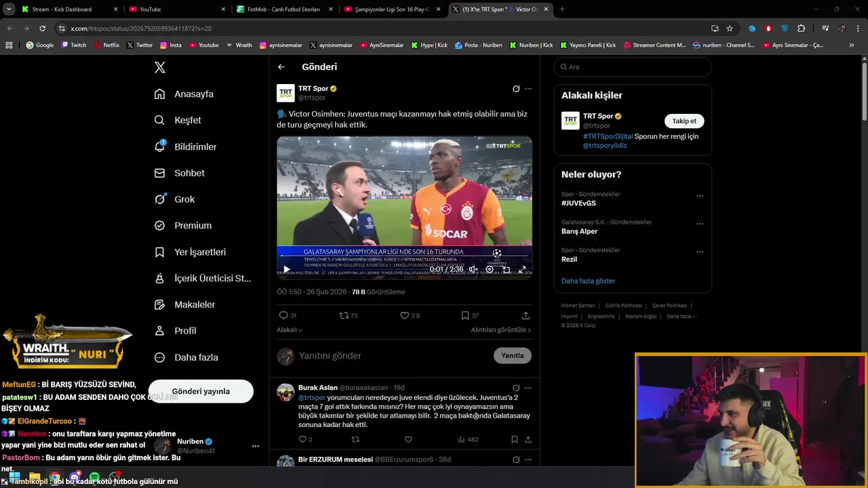Go to Anasayfa in the sidebar
The width and height of the screenshot is (868, 488).
184,94
